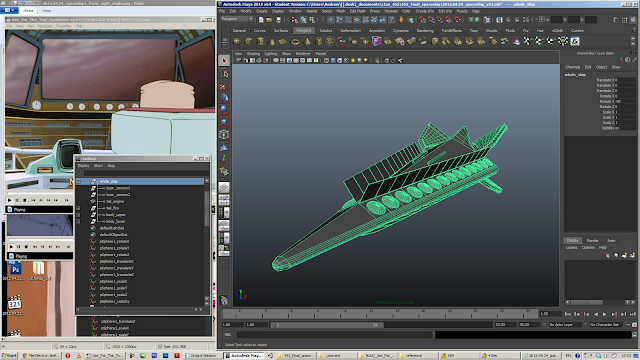Screen dimensions: 640x360
Task: Open the View tab in Paint window
Action: coord(47,10)
